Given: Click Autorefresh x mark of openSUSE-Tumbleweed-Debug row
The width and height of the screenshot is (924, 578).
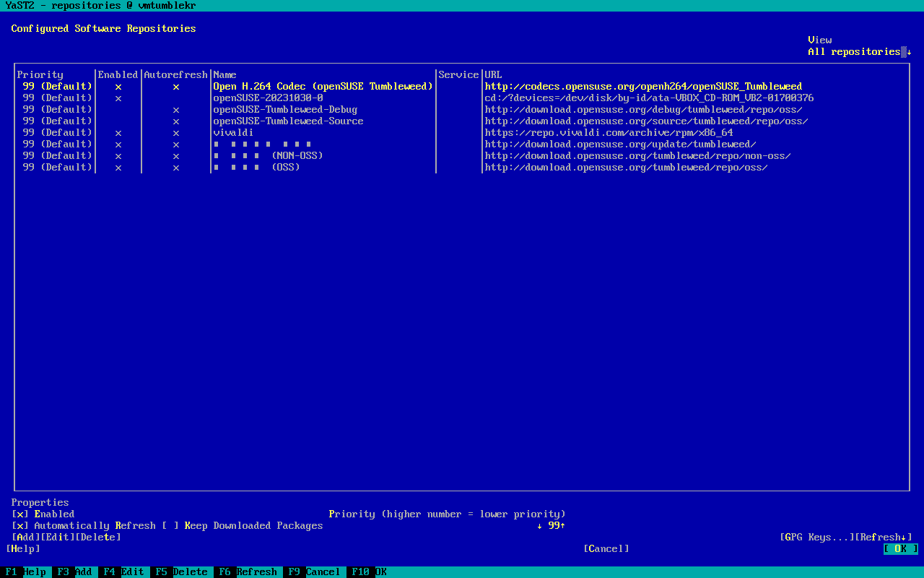Looking at the screenshot, I should 176,110.
